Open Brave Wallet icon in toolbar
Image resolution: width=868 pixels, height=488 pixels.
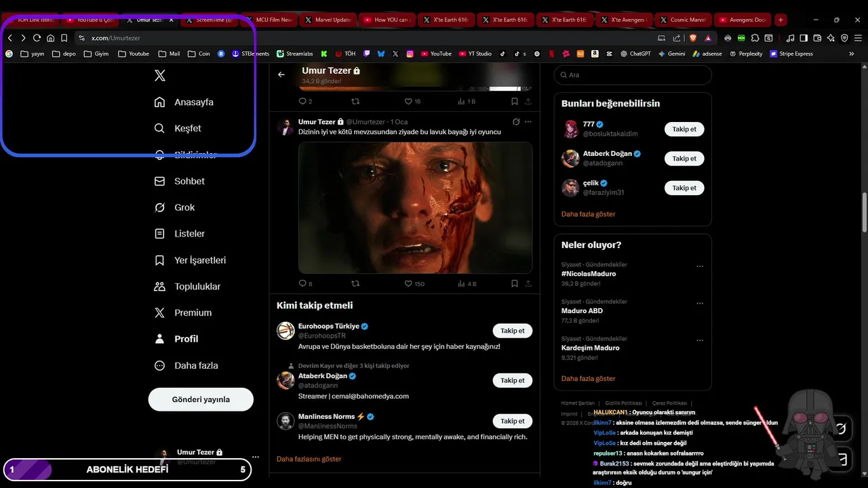coord(817,38)
